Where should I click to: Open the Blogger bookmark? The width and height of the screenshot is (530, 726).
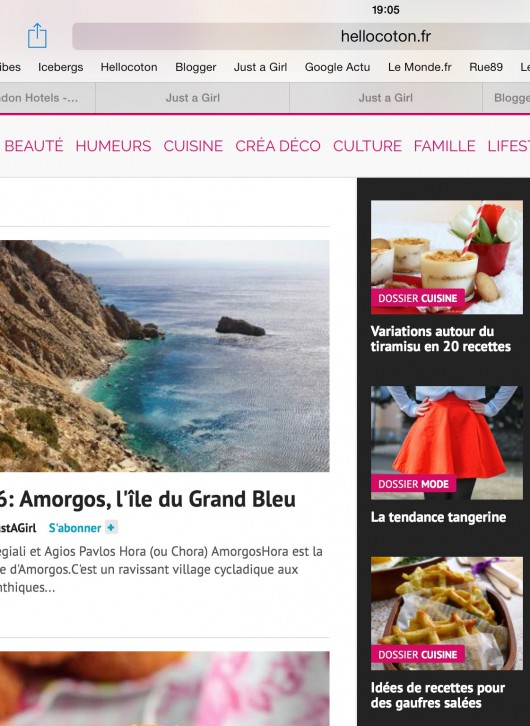point(196,67)
